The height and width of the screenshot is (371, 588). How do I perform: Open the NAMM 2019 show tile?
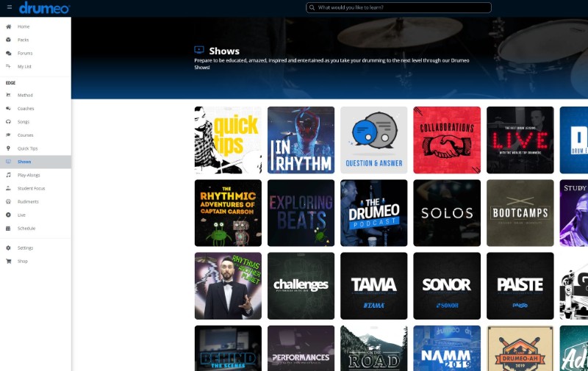tap(447, 348)
